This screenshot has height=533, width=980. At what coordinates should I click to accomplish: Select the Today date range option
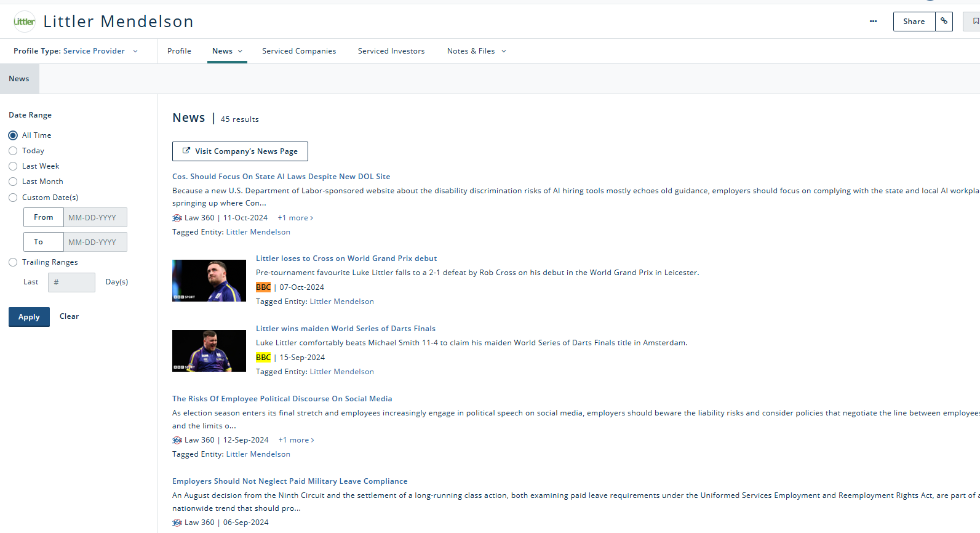[x=13, y=151]
